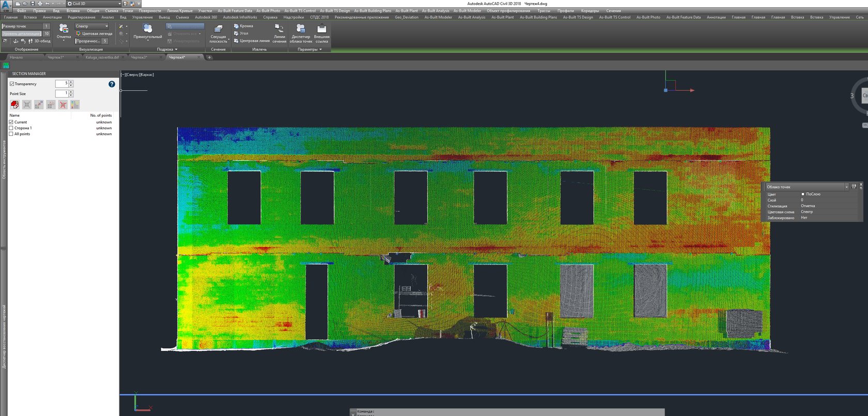Click the 3D-обход button
The width and height of the screenshot is (868, 416).
[x=39, y=41]
